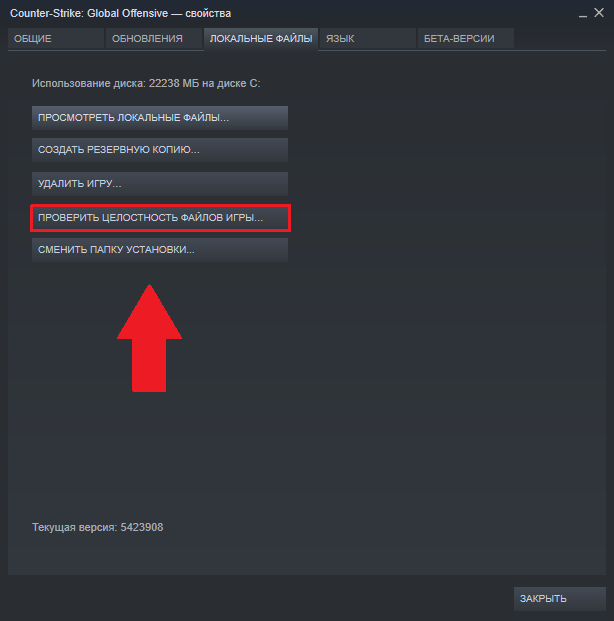The image size is (614, 621).
Task: Click the Использование диска label text
Action: (x=89, y=84)
